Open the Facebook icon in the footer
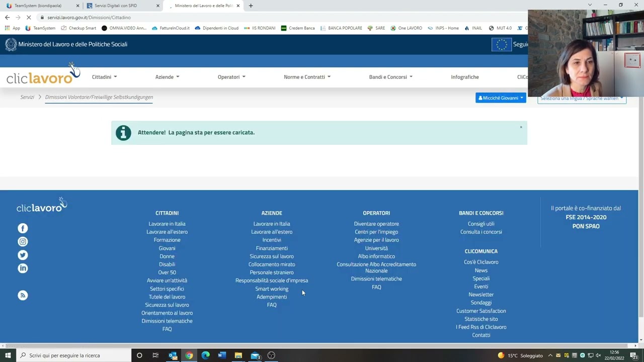 click(23, 228)
